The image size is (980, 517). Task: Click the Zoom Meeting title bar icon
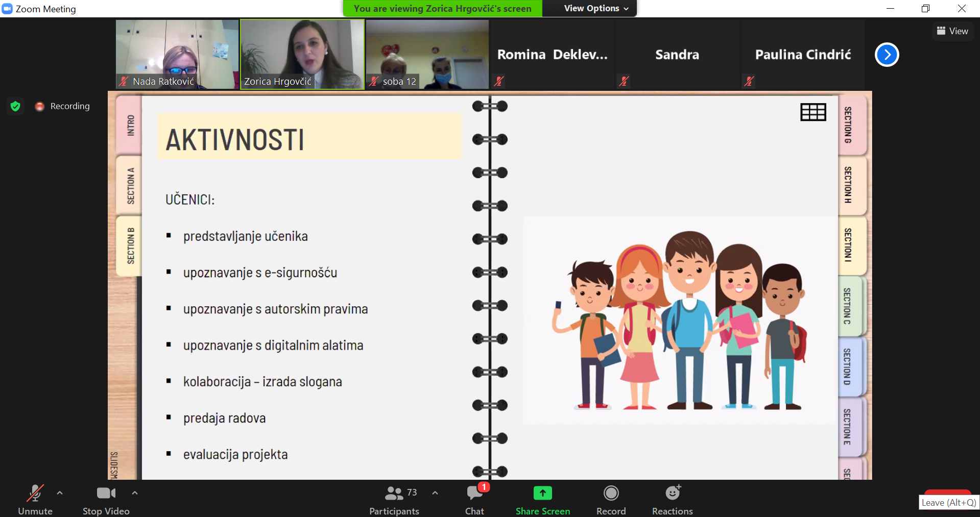click(7, 9)
